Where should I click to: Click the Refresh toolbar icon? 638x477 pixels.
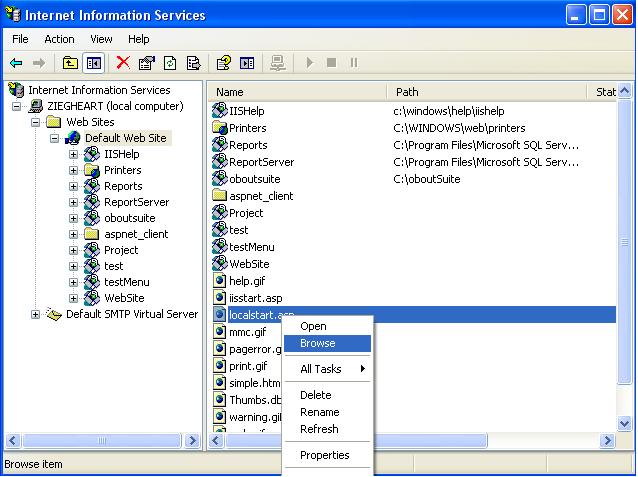coord(170,63)
